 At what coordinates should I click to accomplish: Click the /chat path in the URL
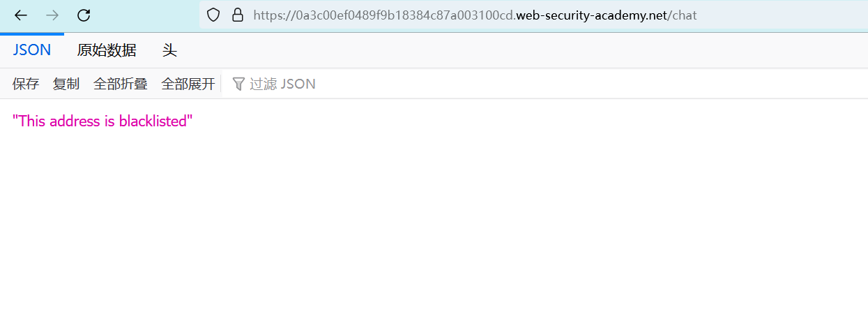point(682,15)
